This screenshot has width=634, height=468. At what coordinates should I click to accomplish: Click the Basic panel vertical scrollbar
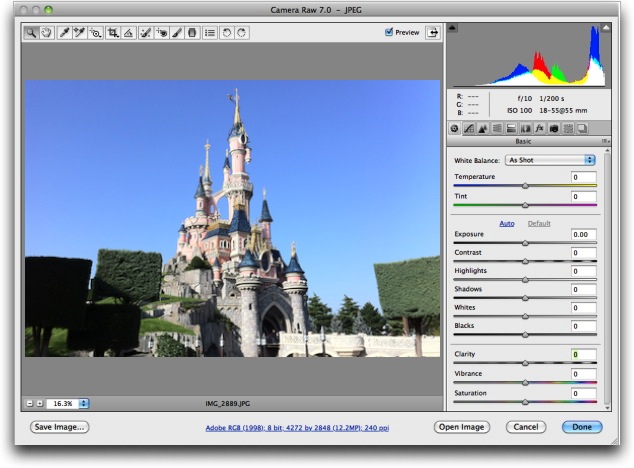(x=607, y=279)
